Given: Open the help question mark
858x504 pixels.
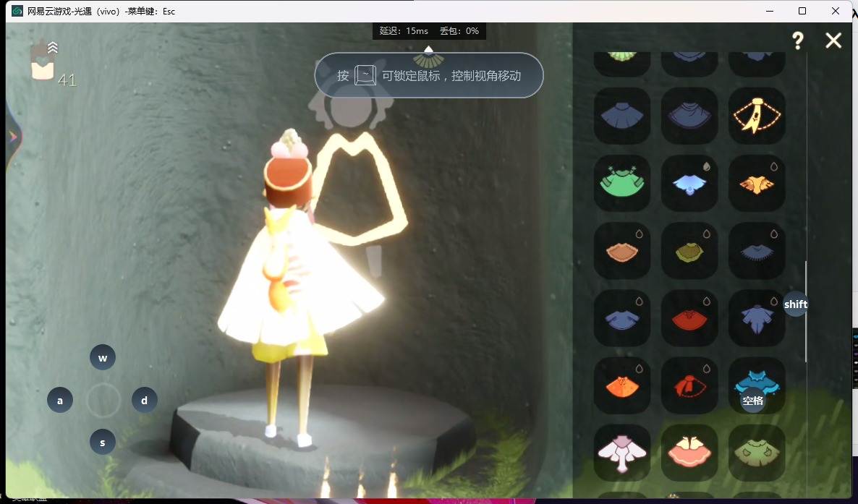Looking at the screenshot, I should point(798,40).
